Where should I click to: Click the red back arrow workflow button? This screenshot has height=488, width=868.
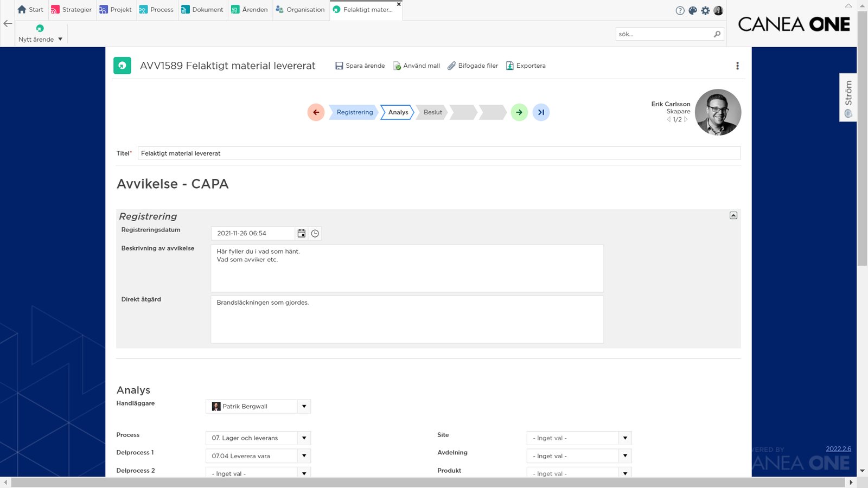316,112
